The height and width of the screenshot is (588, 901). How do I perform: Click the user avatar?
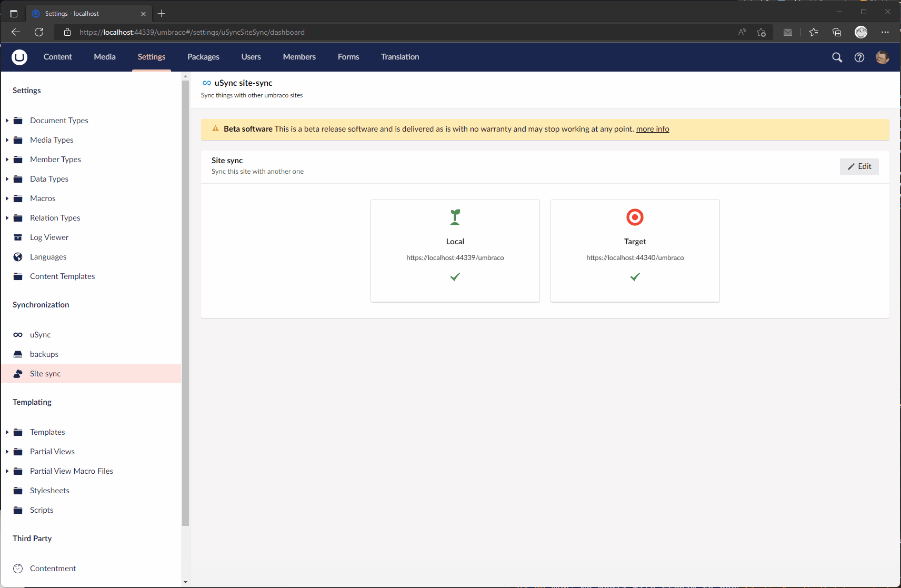[883, 57]
